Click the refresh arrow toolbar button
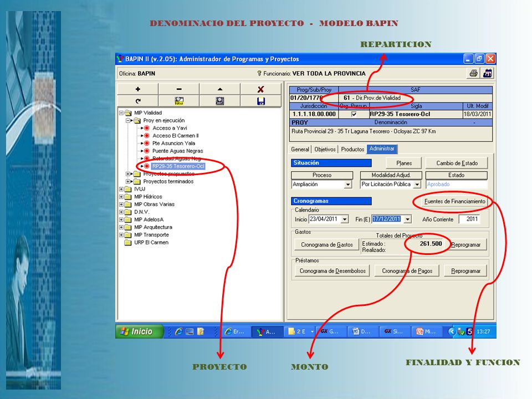 click(x=138, y=101)
